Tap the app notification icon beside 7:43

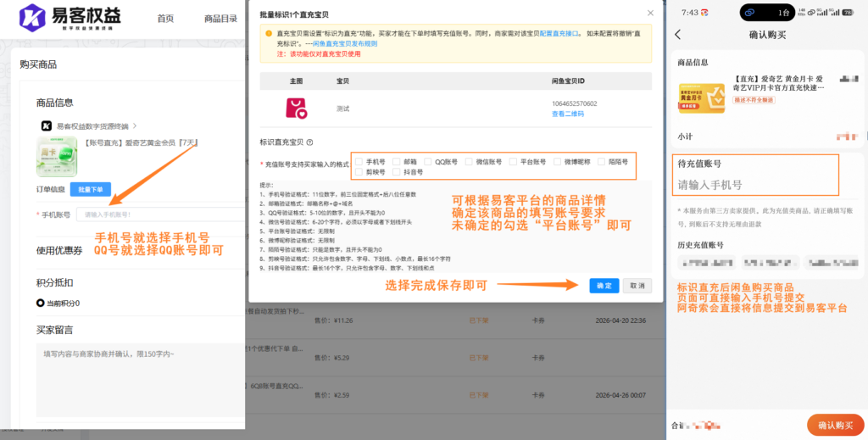pos(704,12)
